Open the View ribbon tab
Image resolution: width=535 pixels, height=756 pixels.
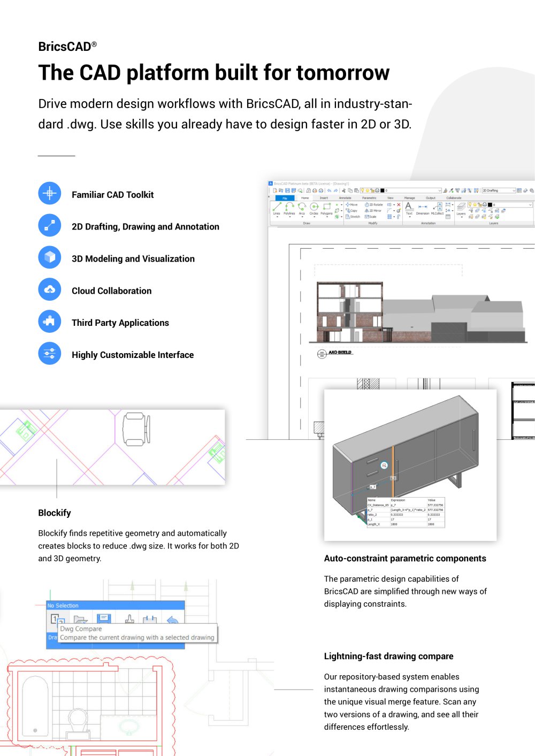[391, 198]
